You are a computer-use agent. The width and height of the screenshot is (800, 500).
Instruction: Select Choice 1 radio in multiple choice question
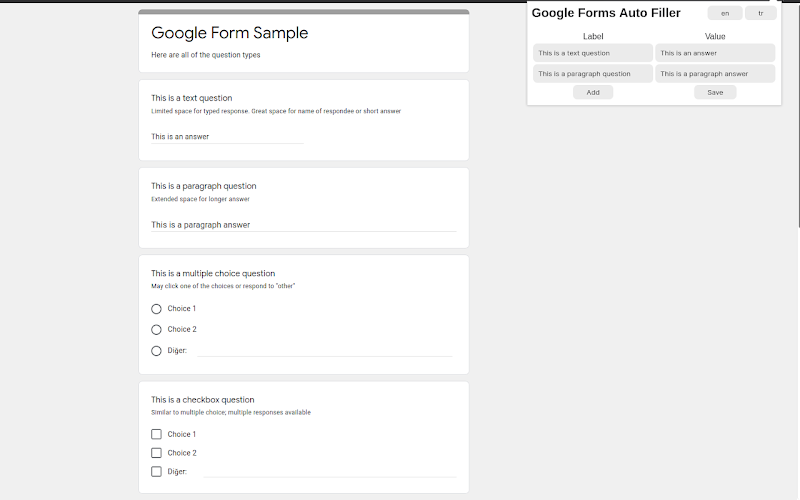[156, 309]
